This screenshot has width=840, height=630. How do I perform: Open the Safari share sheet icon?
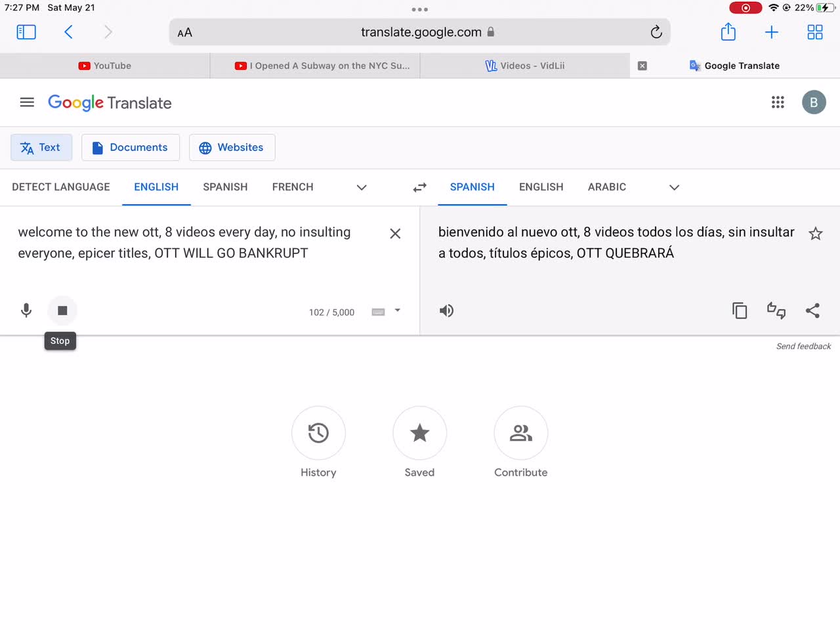click(x=728, y=31)
